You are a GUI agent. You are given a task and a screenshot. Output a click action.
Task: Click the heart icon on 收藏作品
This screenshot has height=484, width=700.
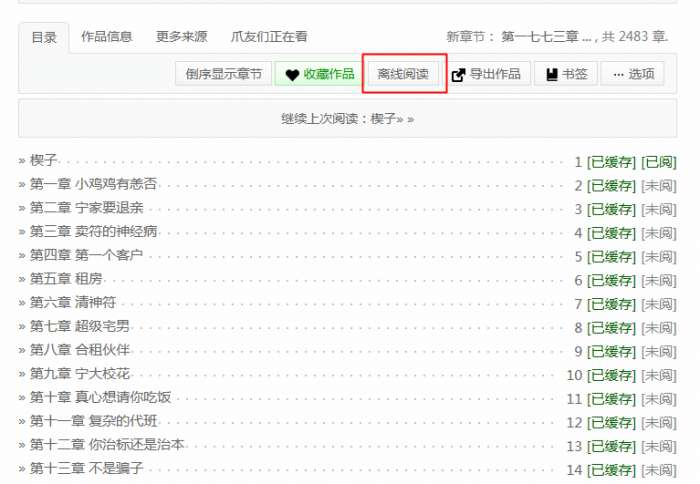click(x=292, y=75)
